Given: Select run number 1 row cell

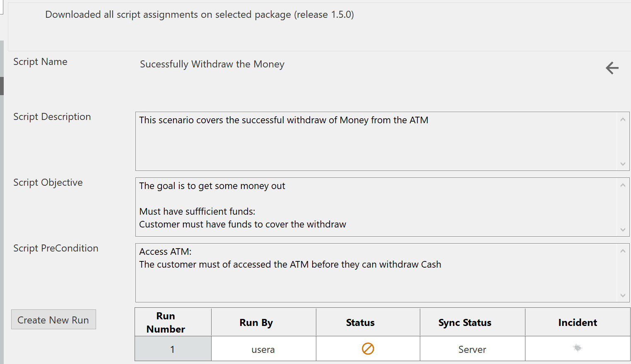Looking at the screenshot, I should (173, 349).
